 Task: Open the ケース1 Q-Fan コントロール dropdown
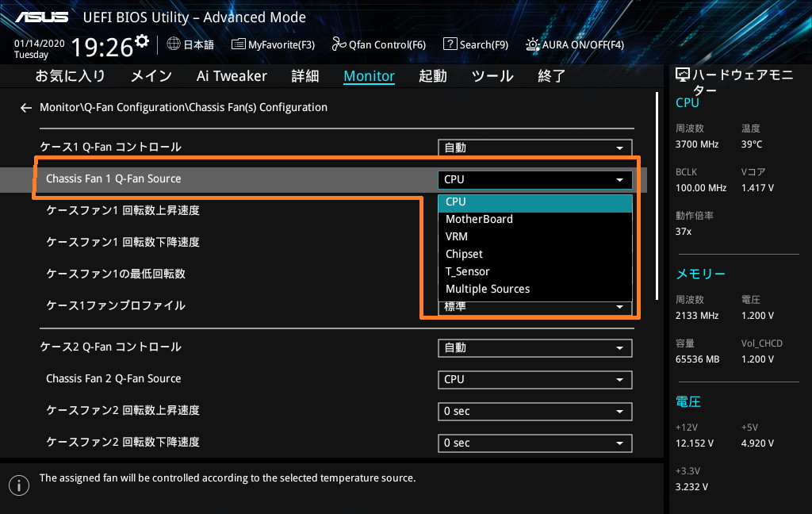[535, 148]
